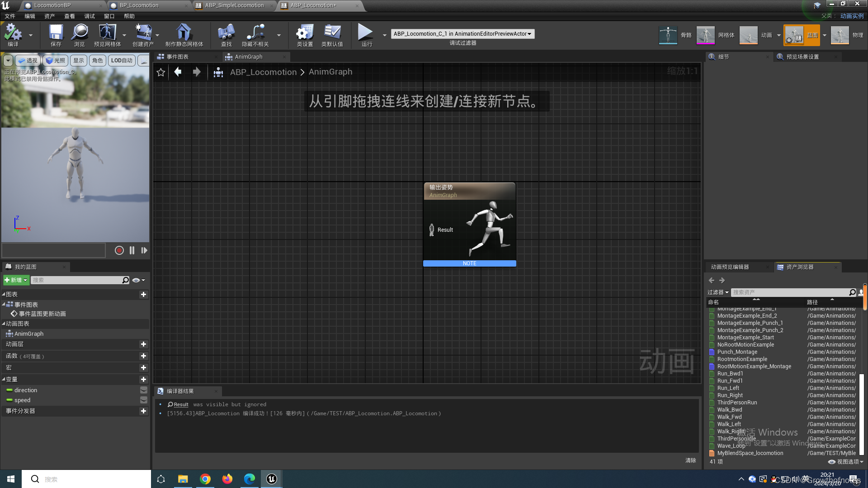Click 隐藏不相关 hide unrelated icon

point(255,35)
